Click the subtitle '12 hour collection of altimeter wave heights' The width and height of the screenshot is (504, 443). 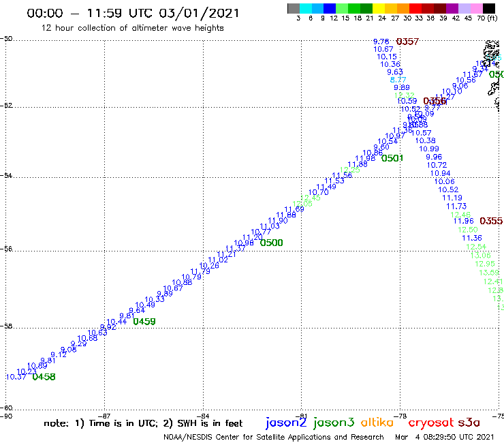point(133,28)
